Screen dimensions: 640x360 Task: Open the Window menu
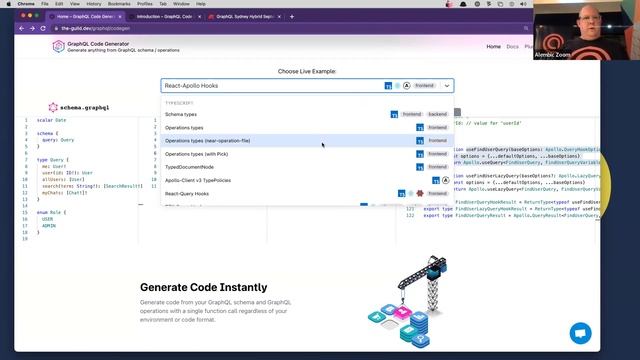181,4
